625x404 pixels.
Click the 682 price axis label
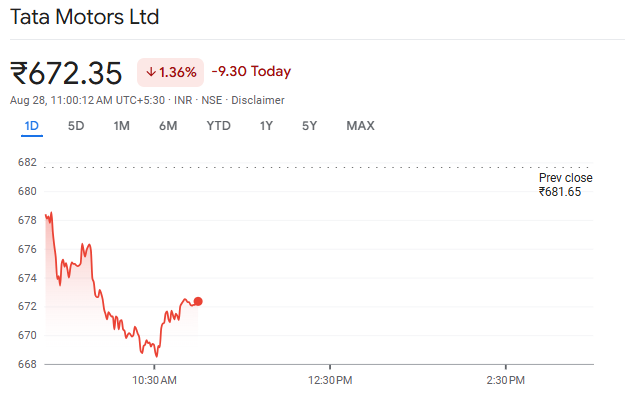pyautogui.click(x=27, y=163)
